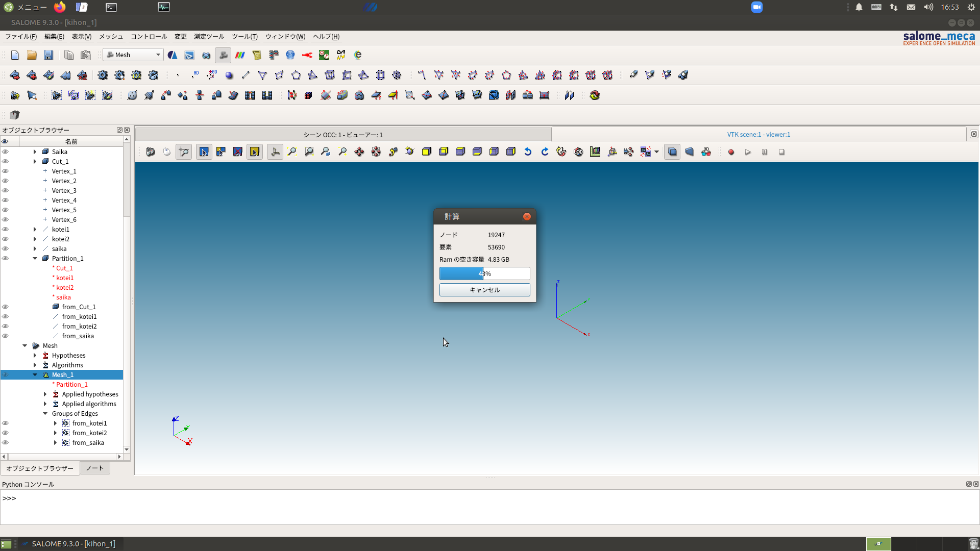Toggle visibility eye for Cut_1

click(x=5, y=162)
